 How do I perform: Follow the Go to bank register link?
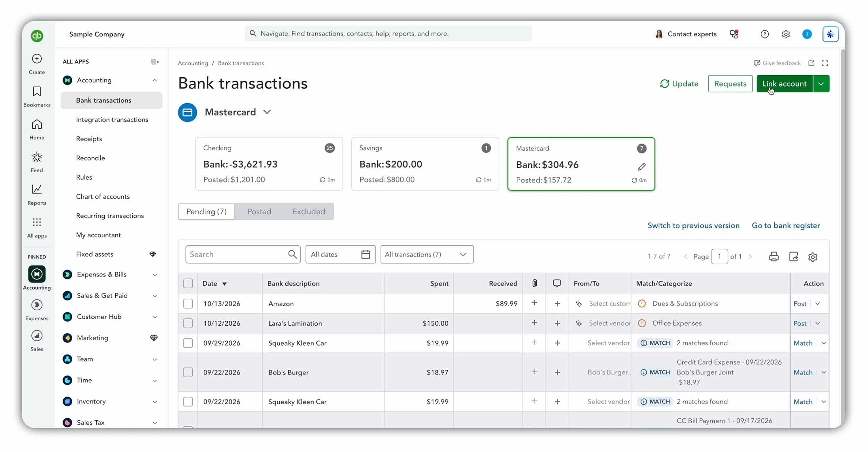786,225
